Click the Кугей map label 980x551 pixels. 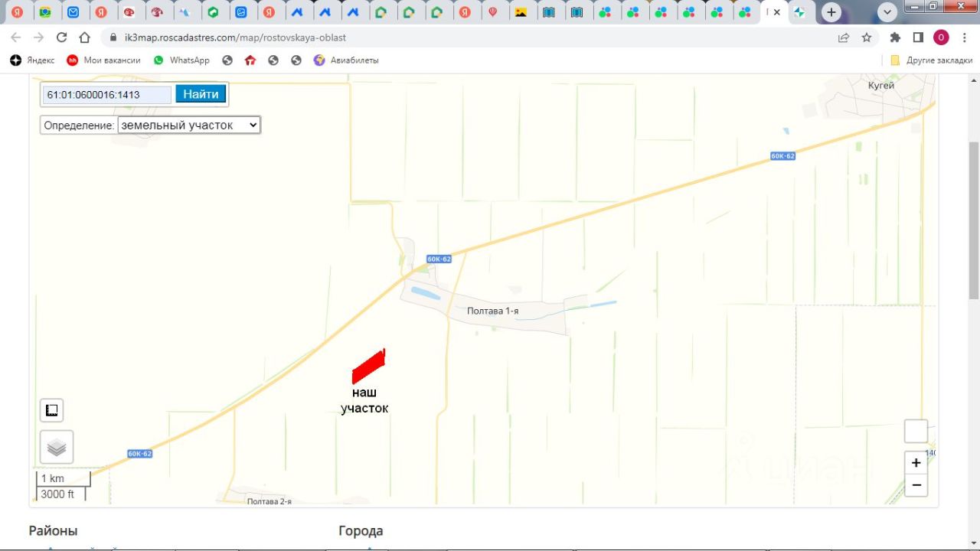coord(881,86)
